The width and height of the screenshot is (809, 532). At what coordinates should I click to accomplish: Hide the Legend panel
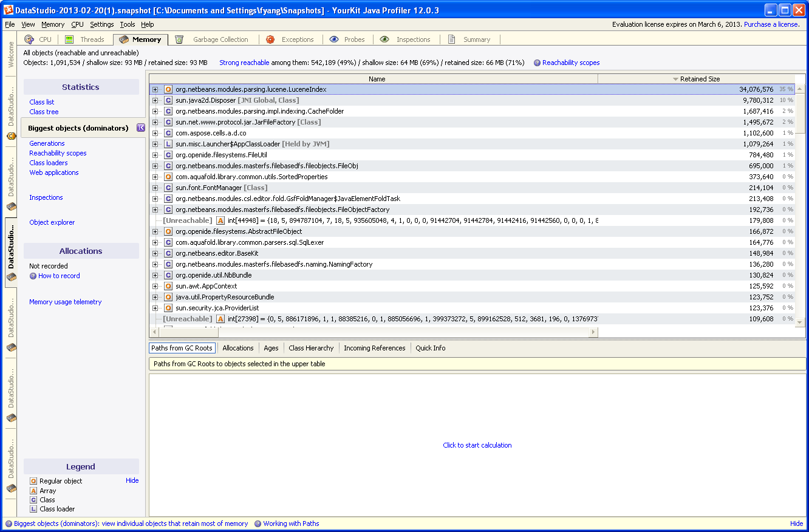tap(132, 480)
